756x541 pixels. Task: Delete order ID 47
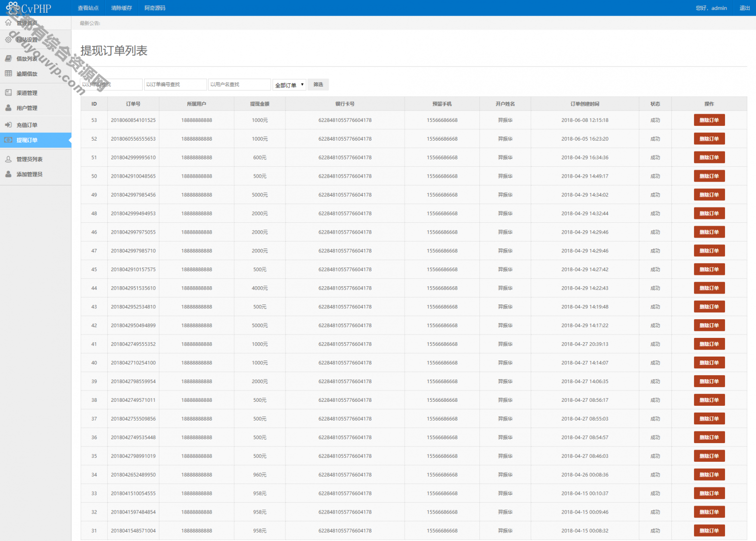(709, 251)
